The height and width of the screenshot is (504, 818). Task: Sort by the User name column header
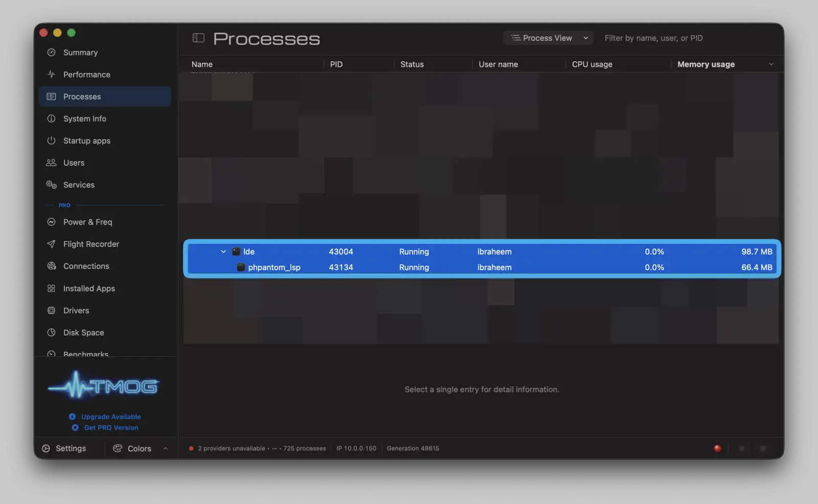click(498, 64)
